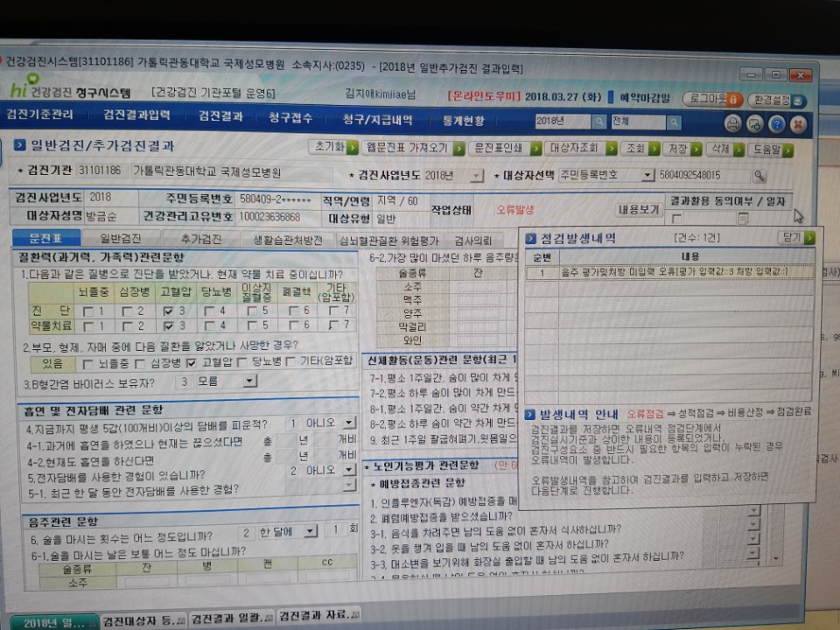Viewport: 840px width, 630px height.
Task: Close the 점검발생내역 panel with 닫기
Action: point(796,237)
